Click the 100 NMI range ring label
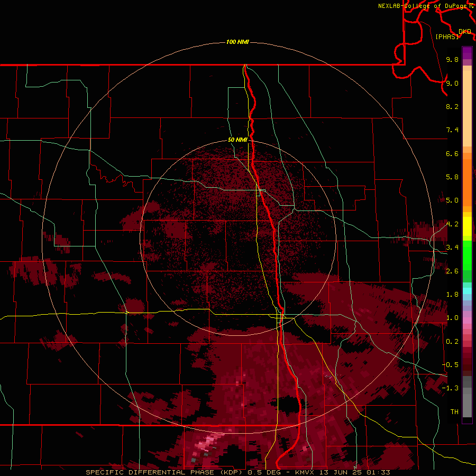The height and width of the screenshot is (476, 476). click(x=237, y=42)
